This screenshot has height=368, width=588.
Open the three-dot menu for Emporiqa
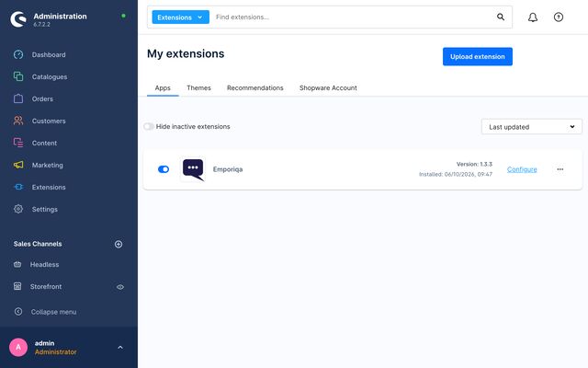point(560,169)
